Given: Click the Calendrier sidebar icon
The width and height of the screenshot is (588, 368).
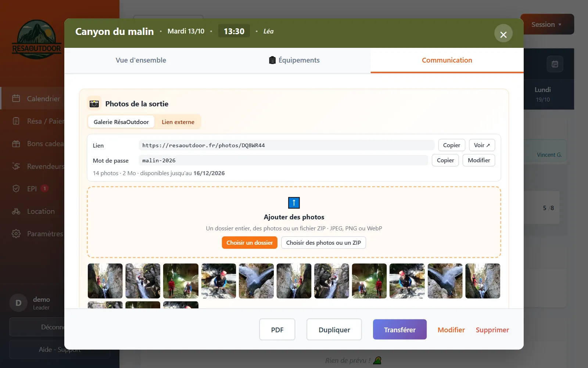Looking at the screenshot, I should (16, 98).
